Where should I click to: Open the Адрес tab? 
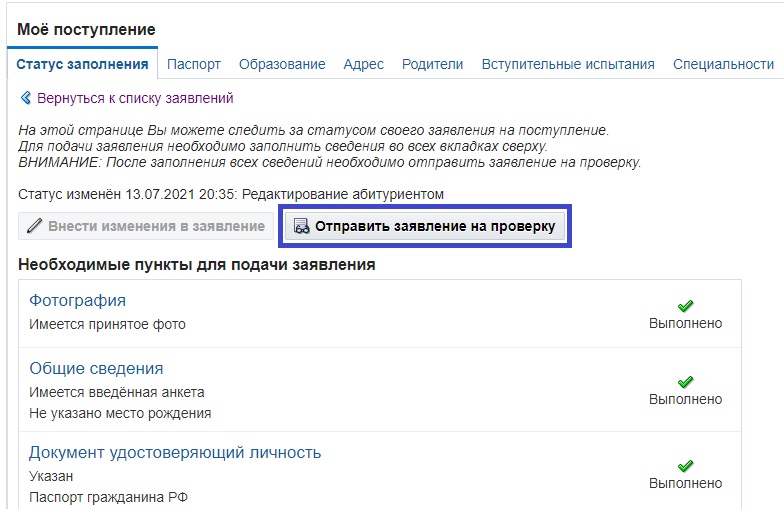364,64
